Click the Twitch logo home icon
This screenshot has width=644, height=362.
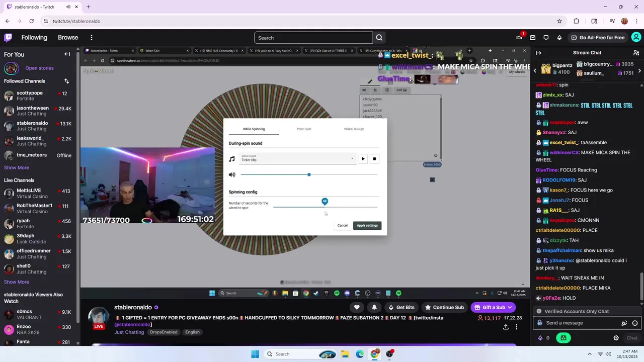tap(8, 37)
